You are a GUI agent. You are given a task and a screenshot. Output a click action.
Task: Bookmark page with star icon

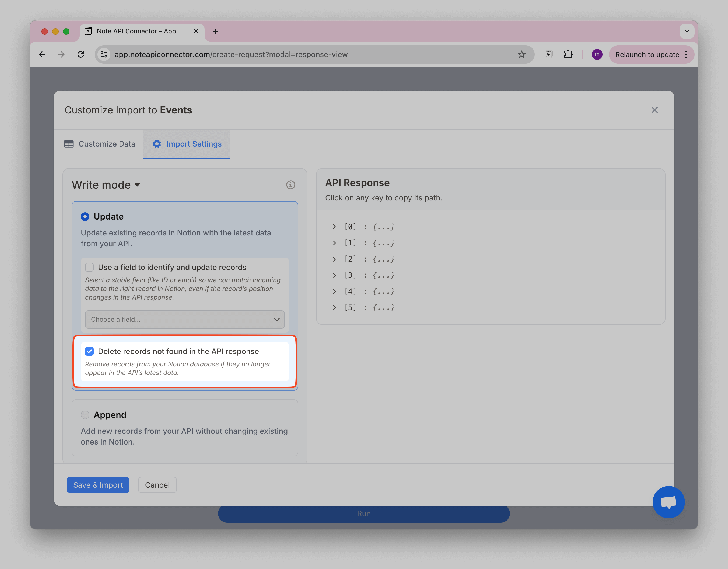coord(521,54)
